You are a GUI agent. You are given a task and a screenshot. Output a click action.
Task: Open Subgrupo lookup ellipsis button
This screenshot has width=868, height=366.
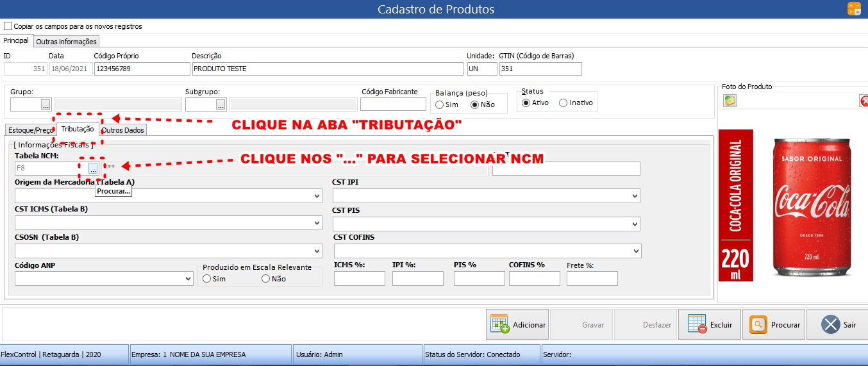point(221,104)
